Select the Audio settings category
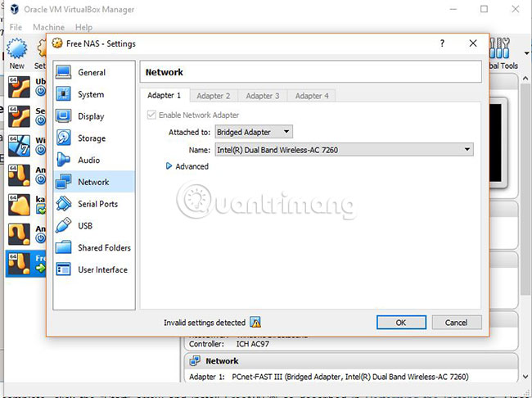The image size is (532, 398). pyautogui.click(x=94, y=160)
